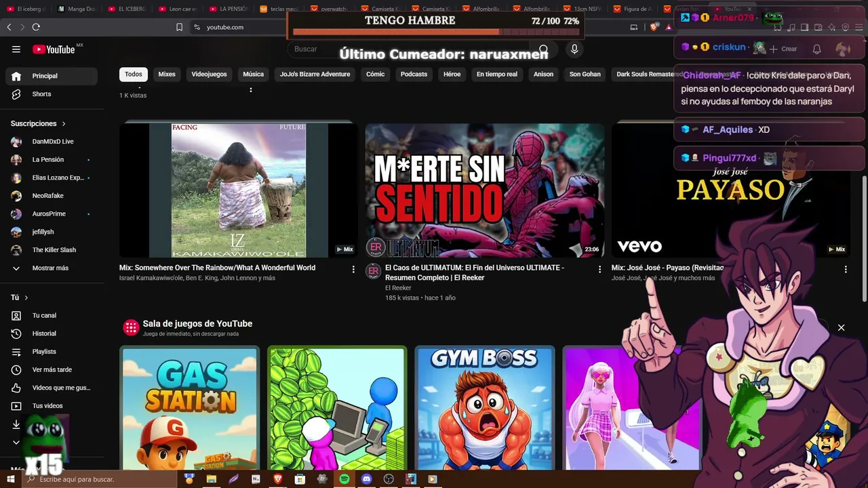
Task: Open the notifications bell
Action: click(x=817, y=49)
